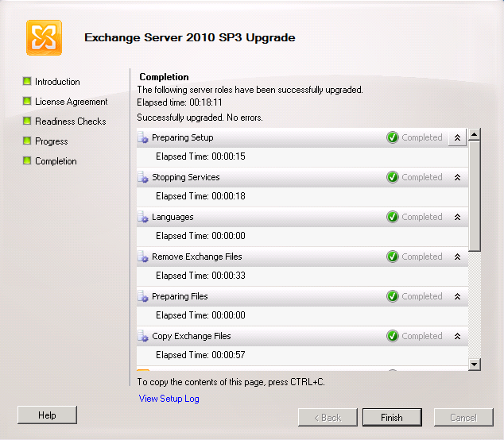Click the Back button
The image size is (504, 440).
click(328, 418)
